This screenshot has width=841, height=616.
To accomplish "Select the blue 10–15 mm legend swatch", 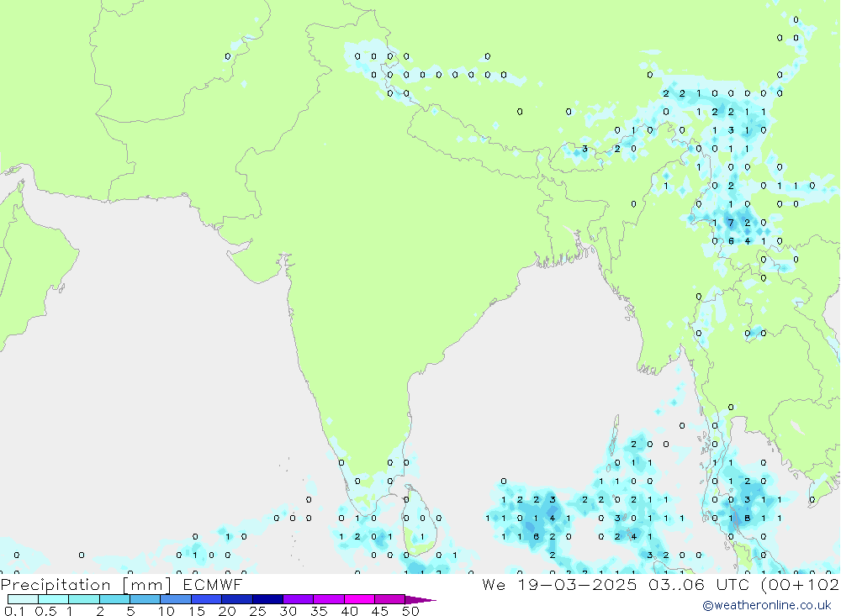I will click(176, 599).
